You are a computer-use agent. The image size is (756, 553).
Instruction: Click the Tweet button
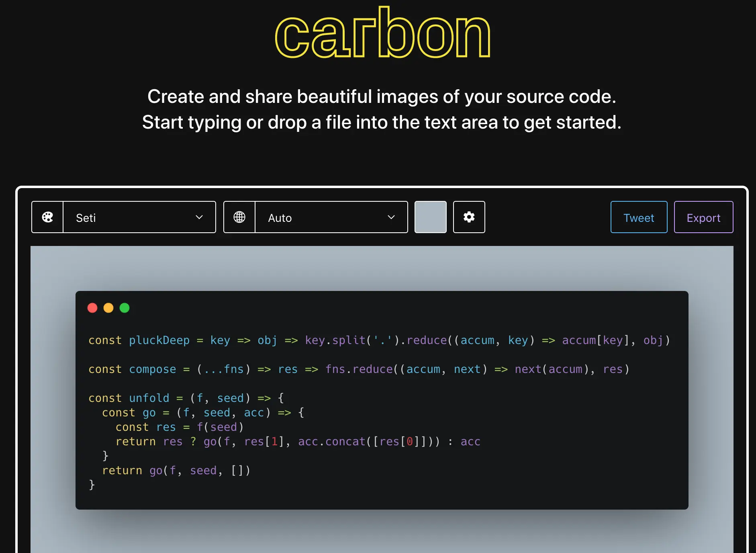639,217
